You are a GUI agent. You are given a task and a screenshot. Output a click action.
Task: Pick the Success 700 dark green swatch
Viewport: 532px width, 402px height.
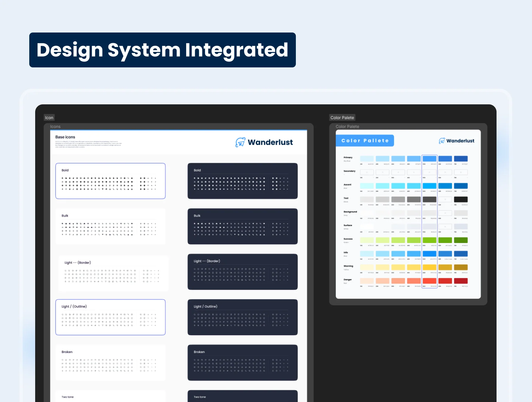pyautogui.click(x=461, y=240)
